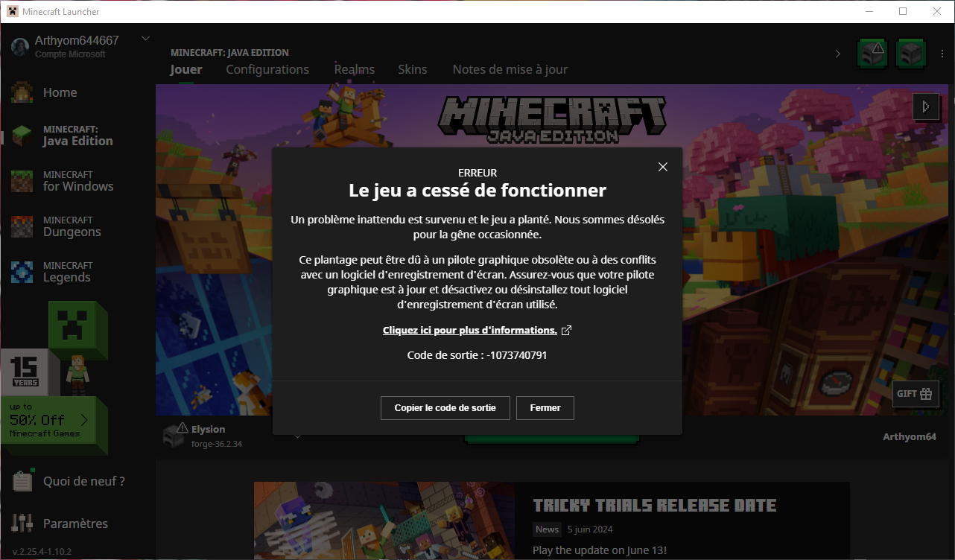Select the Minecraft for Windows icon

click(22, 181)
